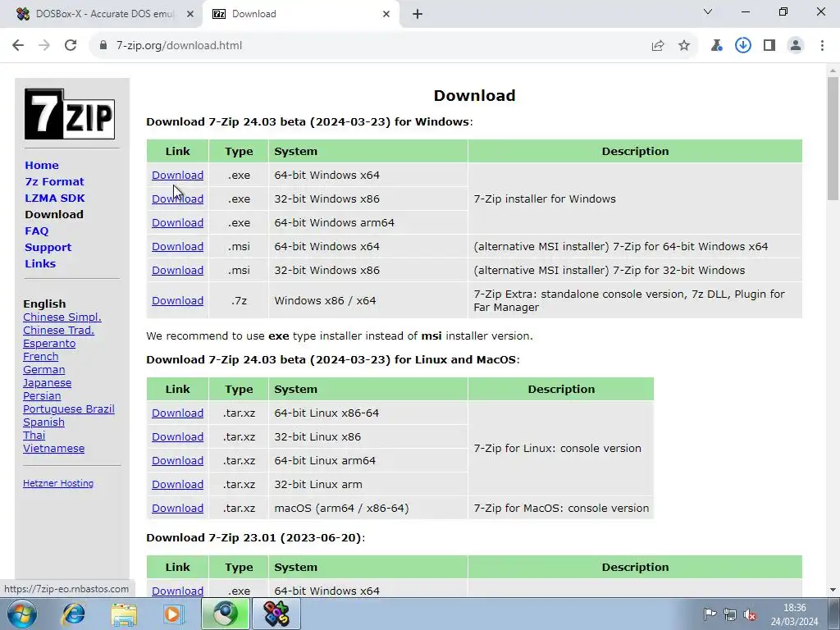
Task: Download .msi for 64-bit Windows x64
Action: [x=177, y=246]
